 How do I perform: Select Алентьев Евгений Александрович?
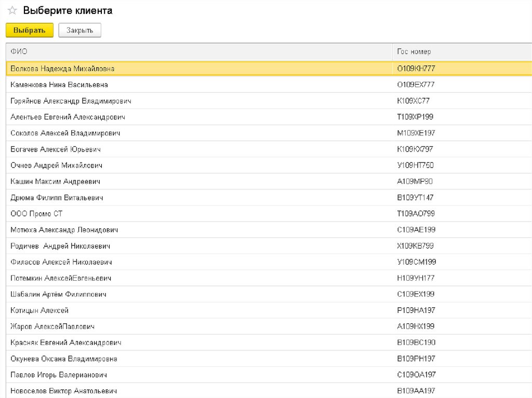[68, 117]
